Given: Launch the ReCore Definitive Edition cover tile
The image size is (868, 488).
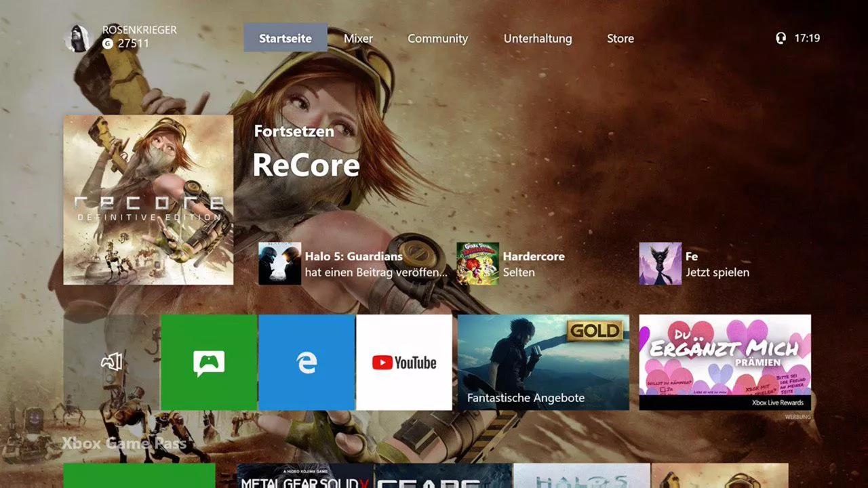Looking at the screenshot, I should 149,200.
